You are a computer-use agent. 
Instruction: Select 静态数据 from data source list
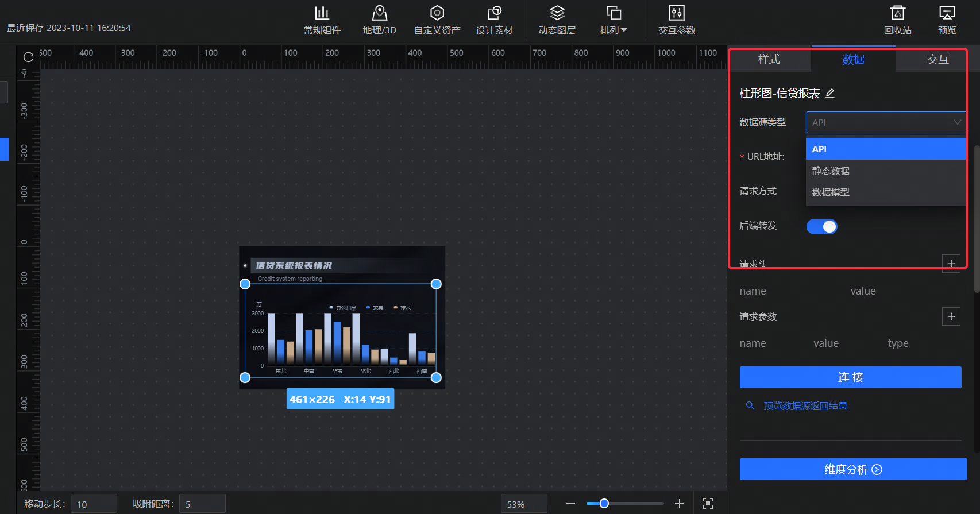point(831,171)
